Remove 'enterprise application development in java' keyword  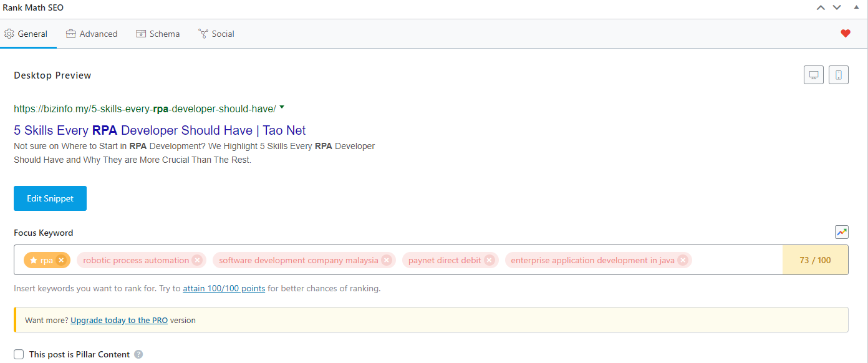coord(683,260)
